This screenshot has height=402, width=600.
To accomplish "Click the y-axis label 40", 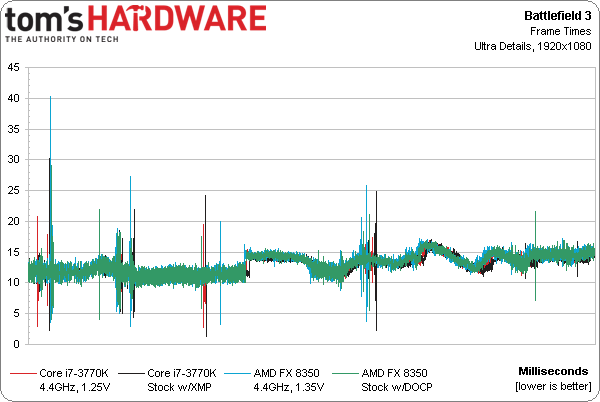I will [13, 98].
